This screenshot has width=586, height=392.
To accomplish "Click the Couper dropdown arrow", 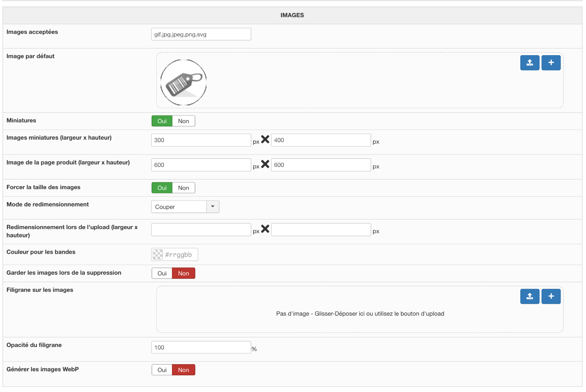I will [x=213, y=207].
